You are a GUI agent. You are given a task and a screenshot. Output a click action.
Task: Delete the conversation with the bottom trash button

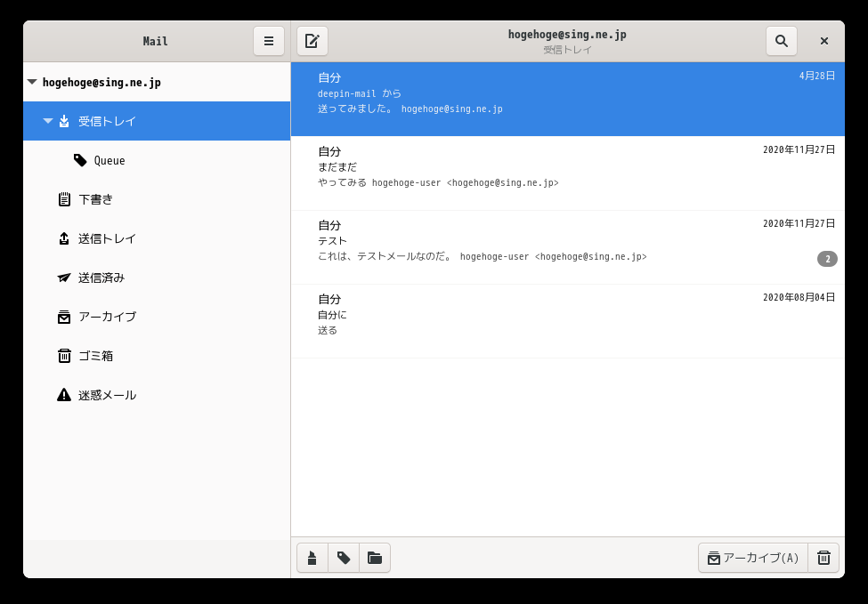click(823, 558)
